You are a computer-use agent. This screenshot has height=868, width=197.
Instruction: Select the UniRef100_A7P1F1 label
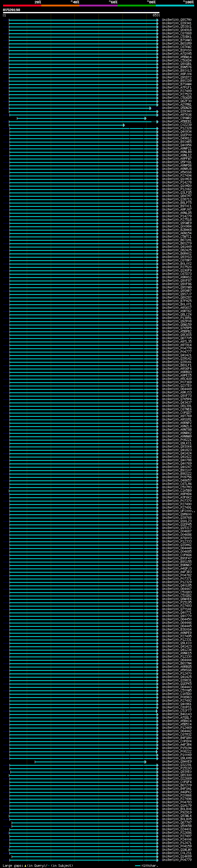coord(177,88)
